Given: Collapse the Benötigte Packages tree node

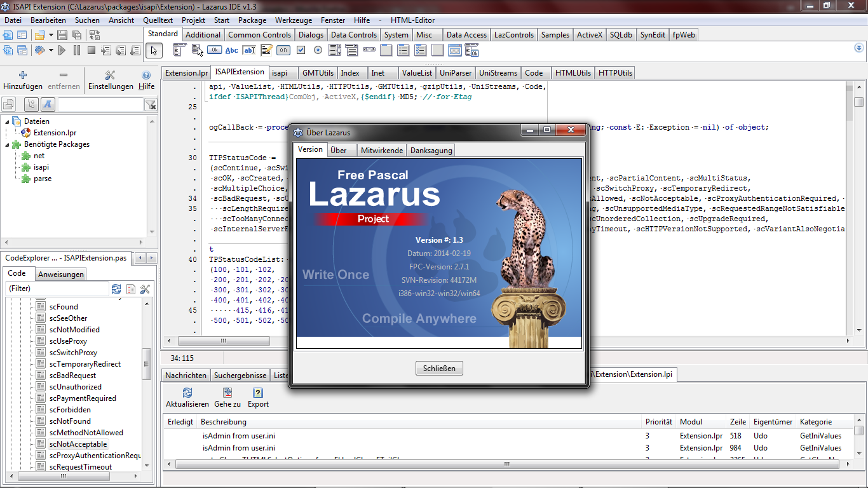Looking at the screenshot, I should (8, 144).
